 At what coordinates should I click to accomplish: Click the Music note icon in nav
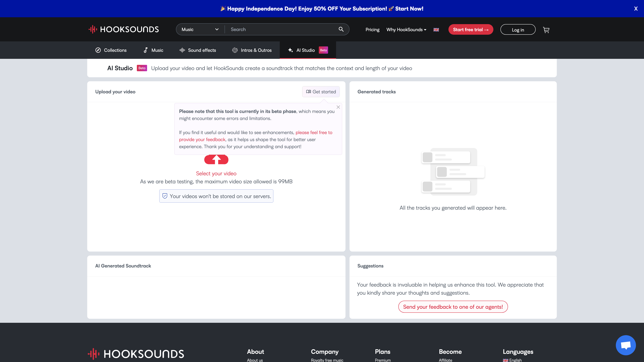pos(146,50)
